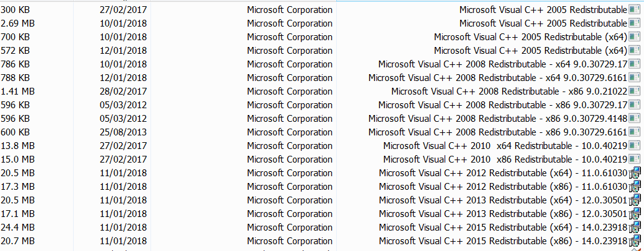The image size is (644, 251).
Task: Select Visual C++ 2005 Redistributable (x64) sized 700 KB
Action: [x=531, y=37]
